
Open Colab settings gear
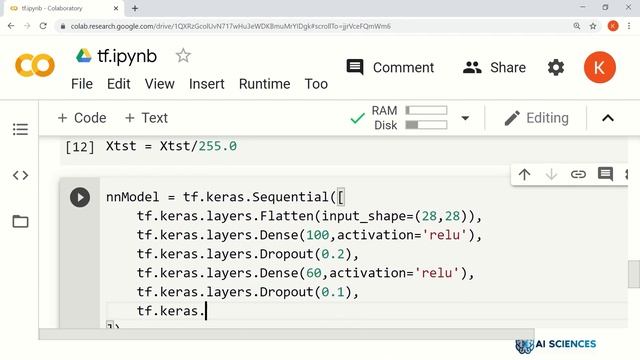[x=556, y=67]
